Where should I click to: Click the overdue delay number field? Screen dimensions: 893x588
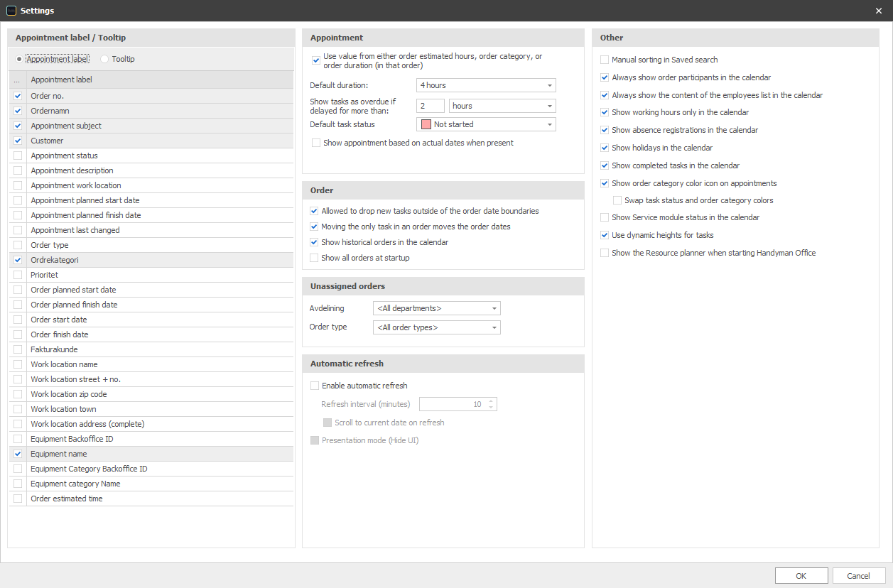431,106
